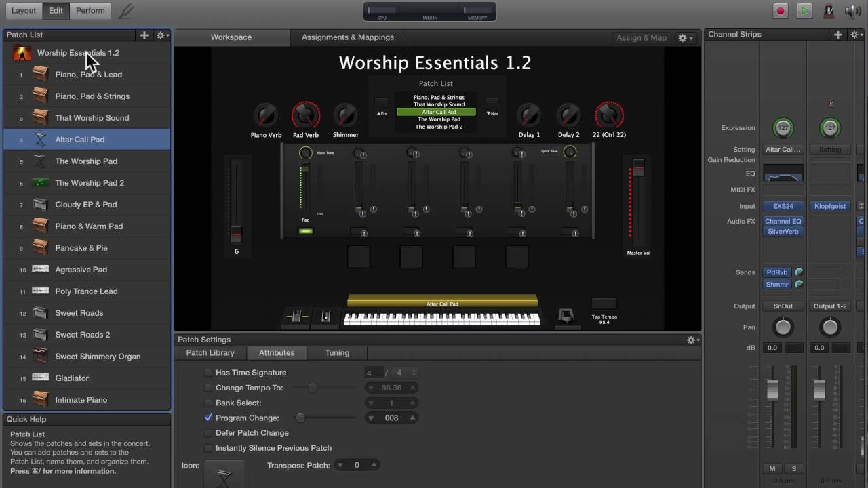Open the Channel Strips gear menu
This screenshot has height=488, width=868.
[x=856, y=35]
